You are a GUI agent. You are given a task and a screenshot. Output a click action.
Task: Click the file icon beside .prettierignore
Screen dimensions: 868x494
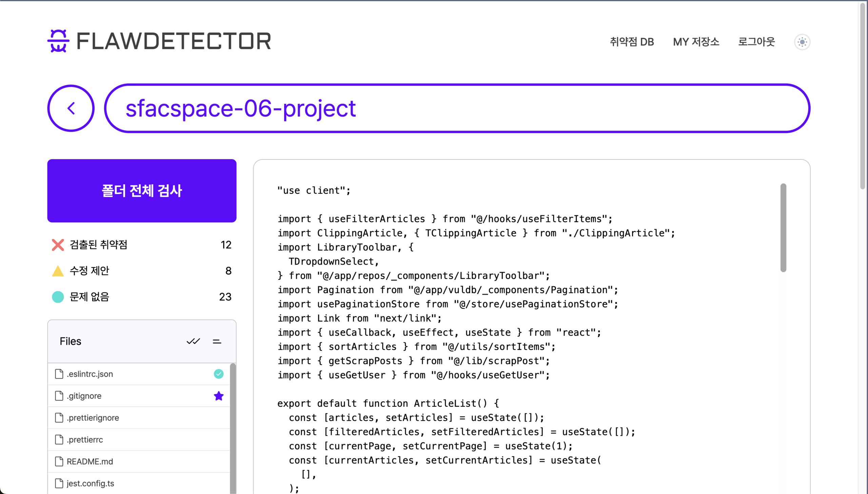[x=59, y=418]
